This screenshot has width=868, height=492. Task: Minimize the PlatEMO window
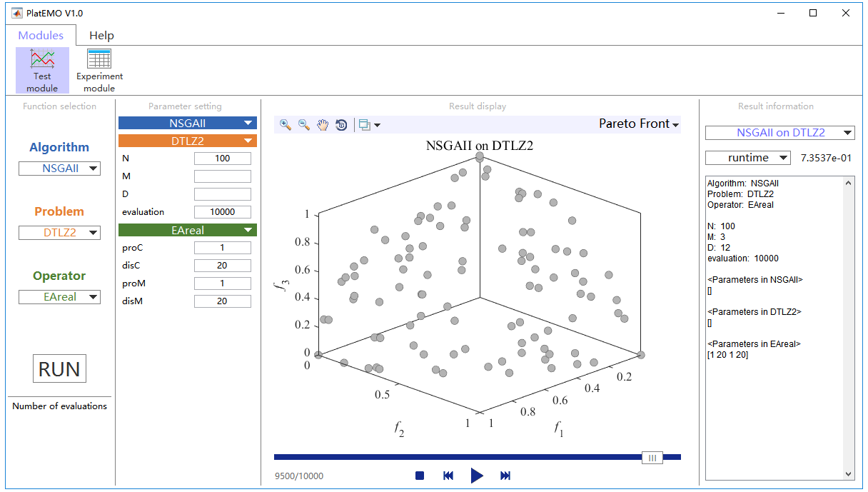[x=780, y=13]
